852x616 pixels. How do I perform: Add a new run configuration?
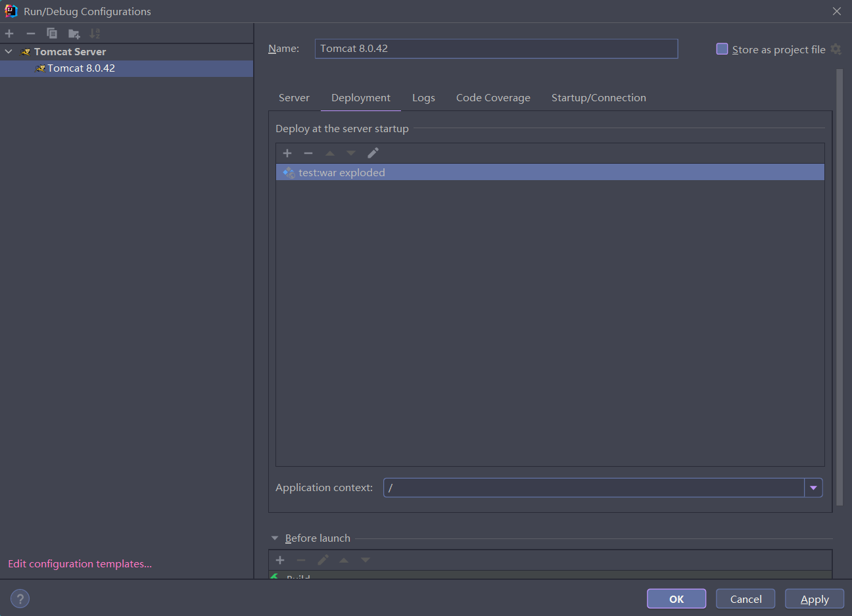(9, 34)
